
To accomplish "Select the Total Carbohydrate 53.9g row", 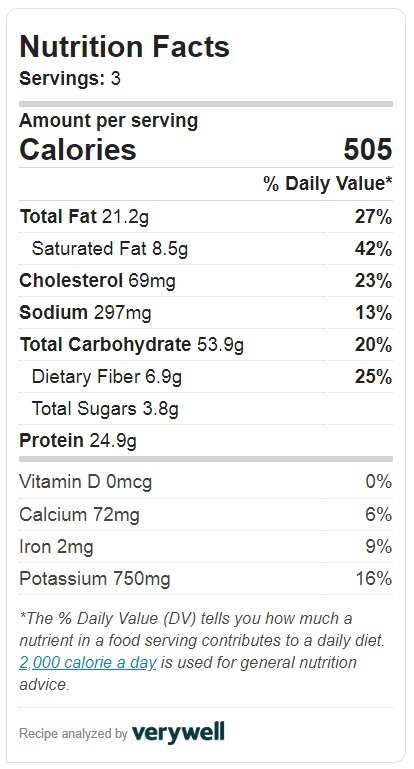I will tap(206, 345).
